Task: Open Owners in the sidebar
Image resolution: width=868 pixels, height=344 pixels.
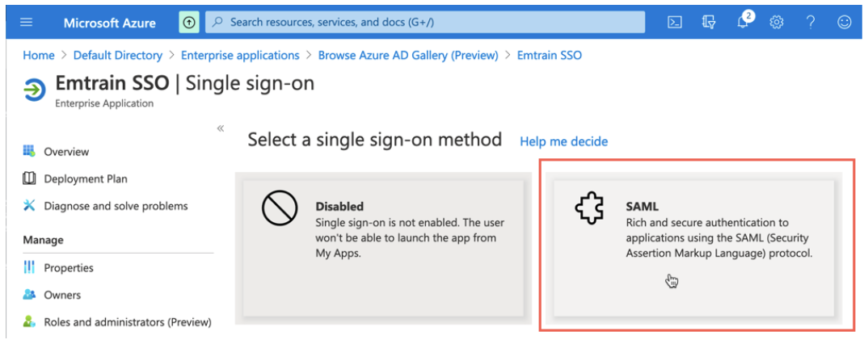Action: 62,295
